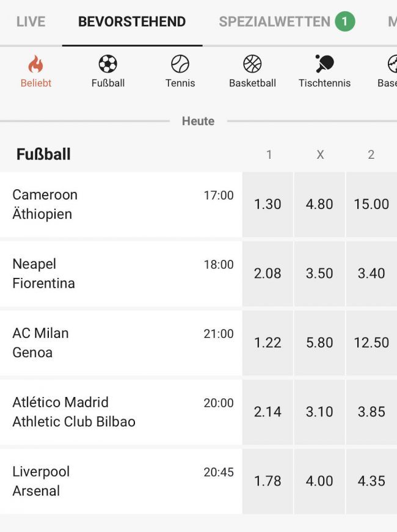
Task: Choose Neapel win odds 2.08
Action: pyautogui.click(x=268, y=273)
